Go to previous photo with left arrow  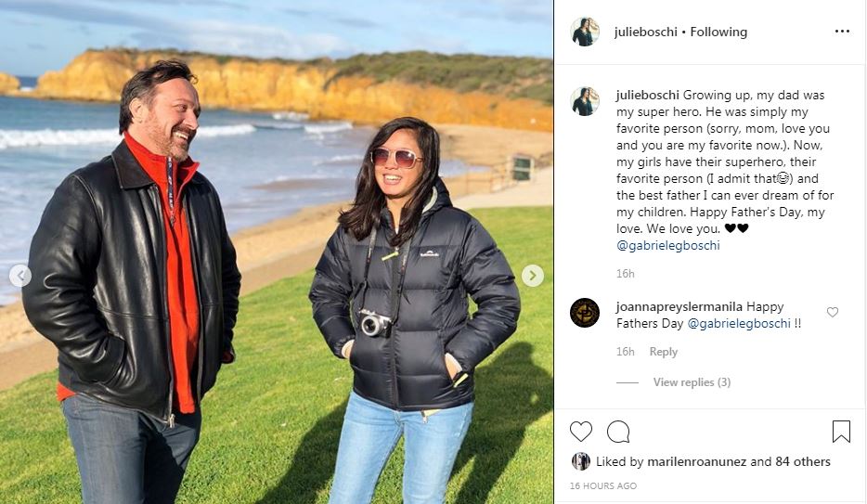(20, 276)
